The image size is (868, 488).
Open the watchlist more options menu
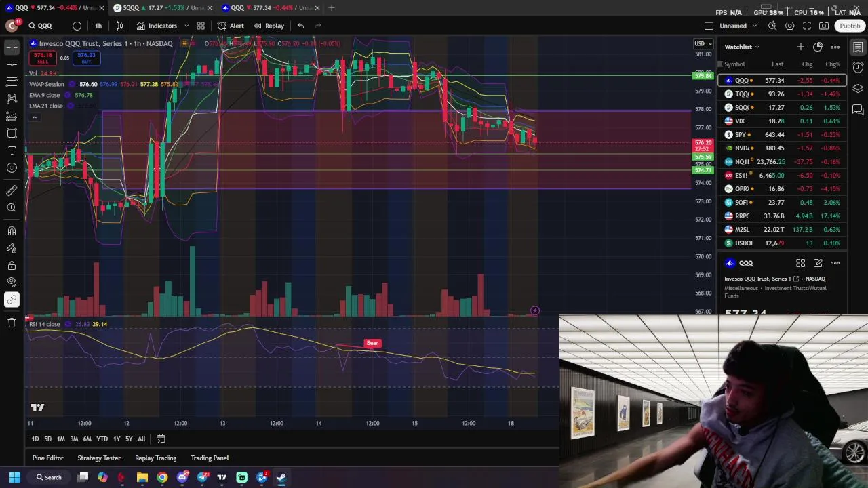point(835,47)
